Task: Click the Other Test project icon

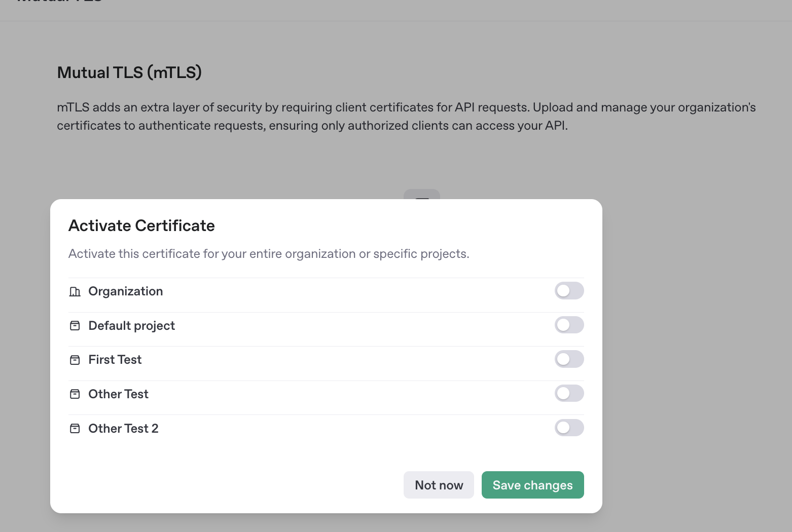Action: point(75,394)
